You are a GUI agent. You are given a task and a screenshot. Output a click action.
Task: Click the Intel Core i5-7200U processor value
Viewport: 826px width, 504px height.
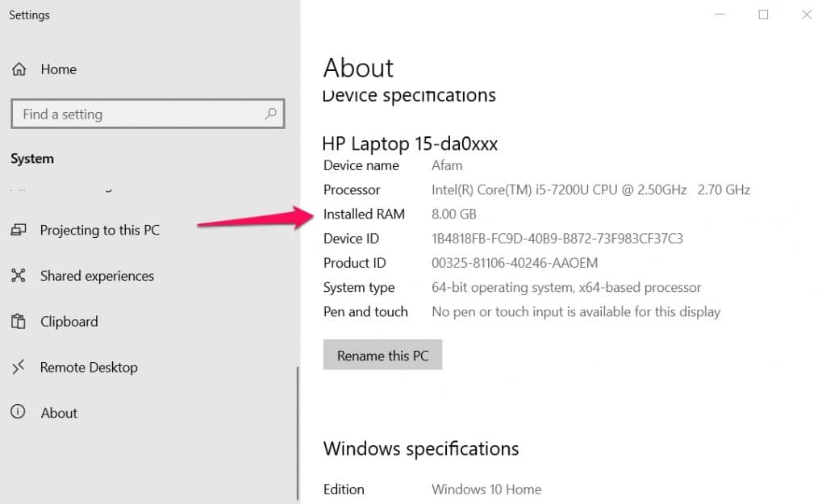click(x=590, y=190)
